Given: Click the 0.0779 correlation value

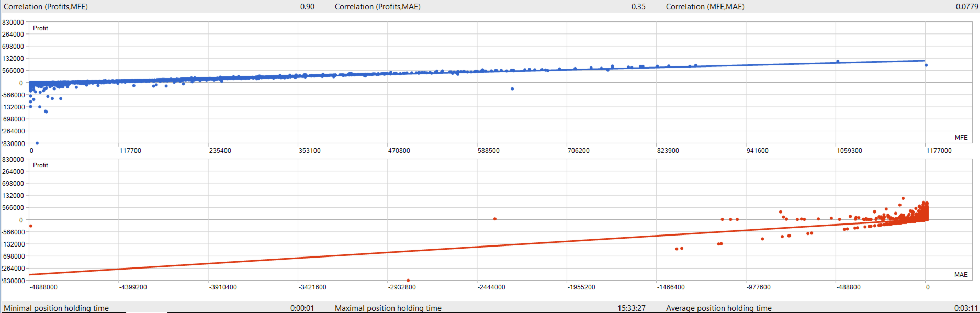Looking at the screenshot, I should click(966, 7).
